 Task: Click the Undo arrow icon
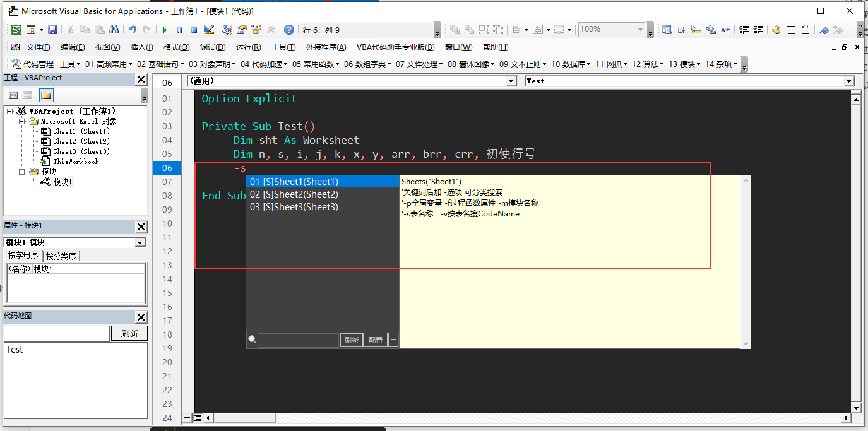tap(132, 30)
